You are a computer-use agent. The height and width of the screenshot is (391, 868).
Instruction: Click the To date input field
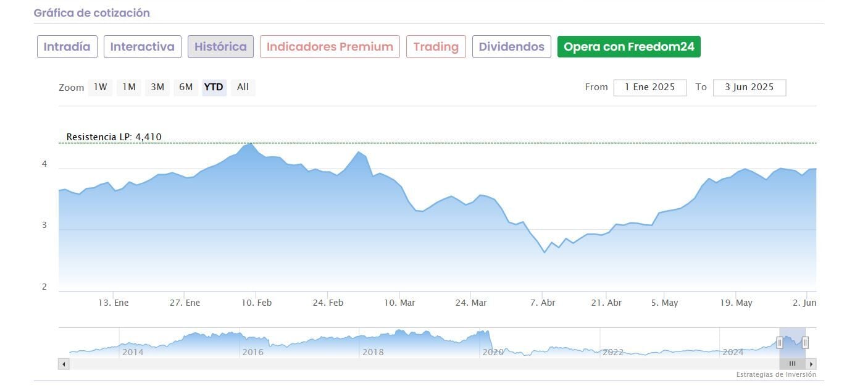click(x=749, y=87)
